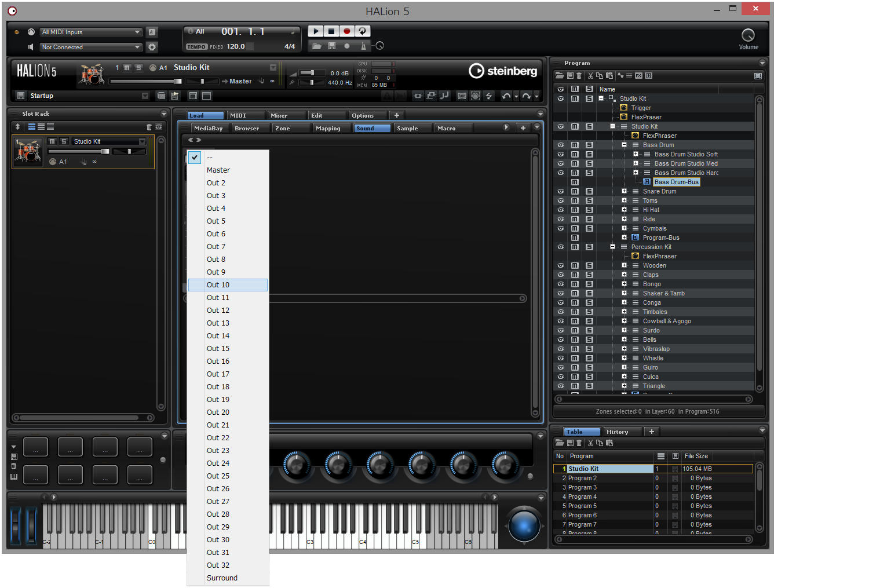Expand the Cymbals layer in tree
Screen dimensions: 869x588
tap(624, 228)
